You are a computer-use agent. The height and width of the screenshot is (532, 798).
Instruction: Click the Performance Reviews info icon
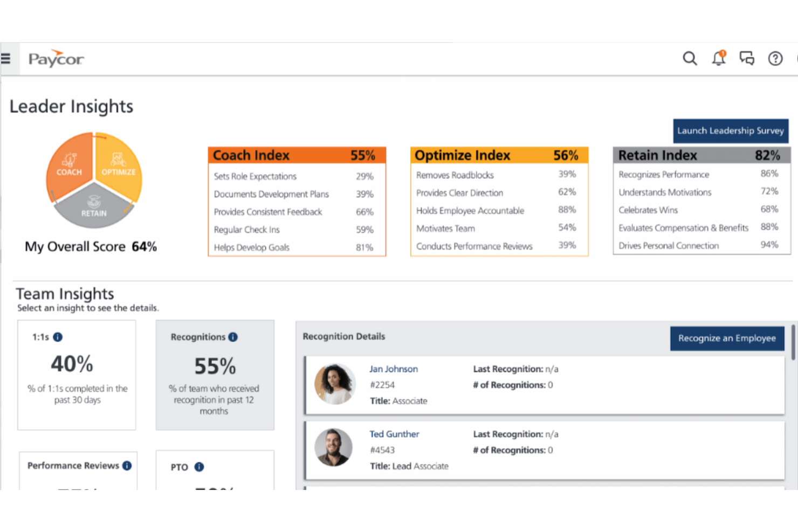[x=127, y=466]
